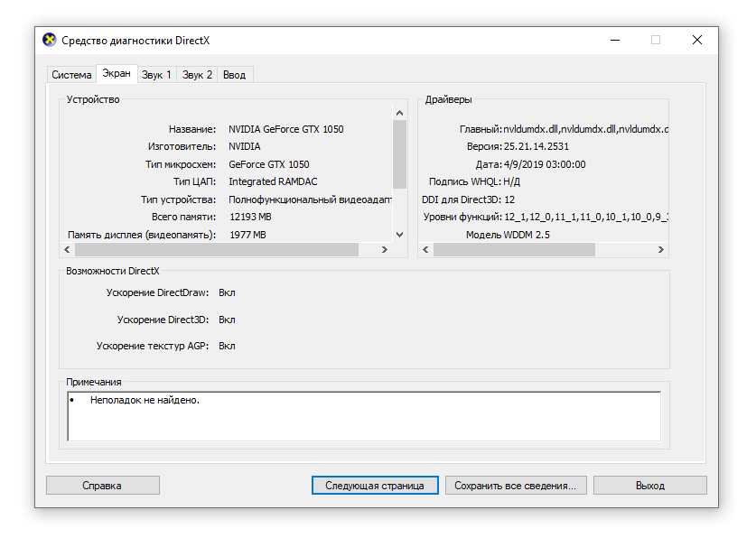
Task: Click the driver version '25.21.14.2531'
Action: tap(537, 146)
